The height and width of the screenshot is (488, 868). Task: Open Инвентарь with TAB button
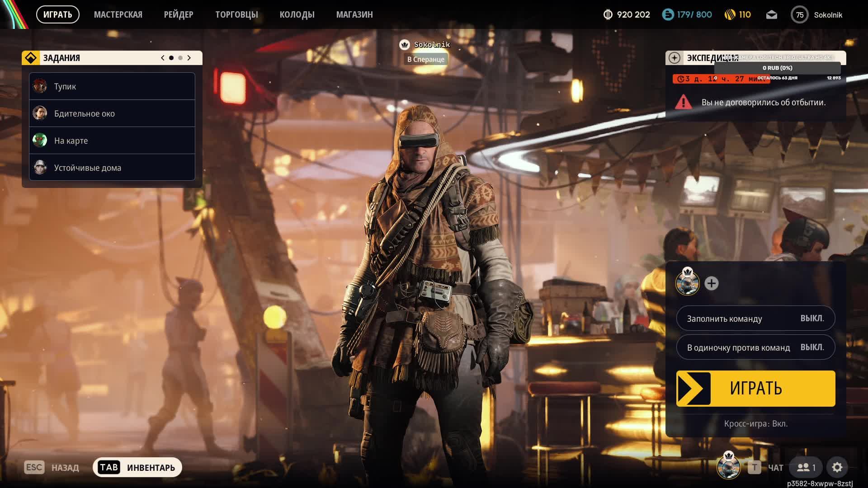(x=137, y=467)
